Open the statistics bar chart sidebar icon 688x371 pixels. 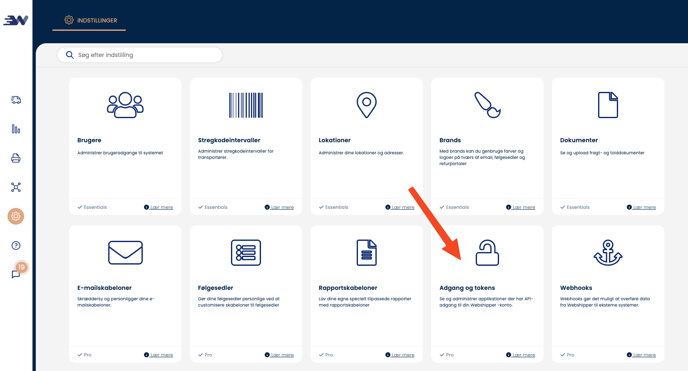(x=16, y=129)
